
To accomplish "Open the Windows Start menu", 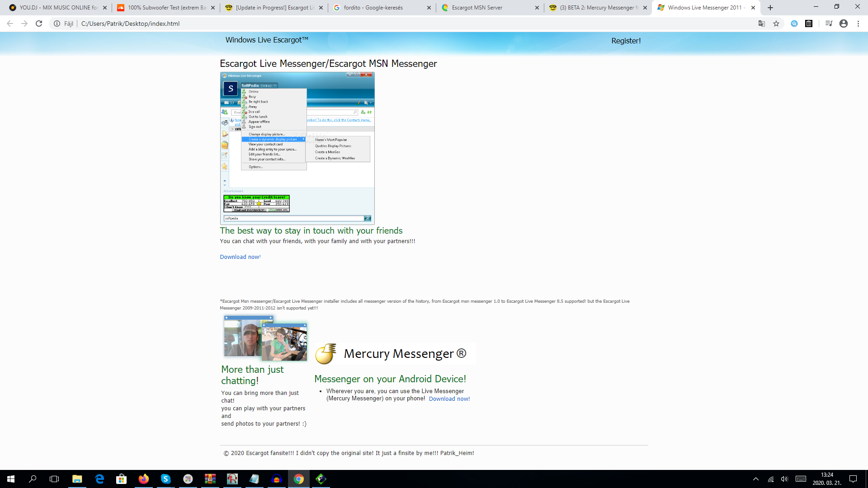I will (x=11, y=479).
